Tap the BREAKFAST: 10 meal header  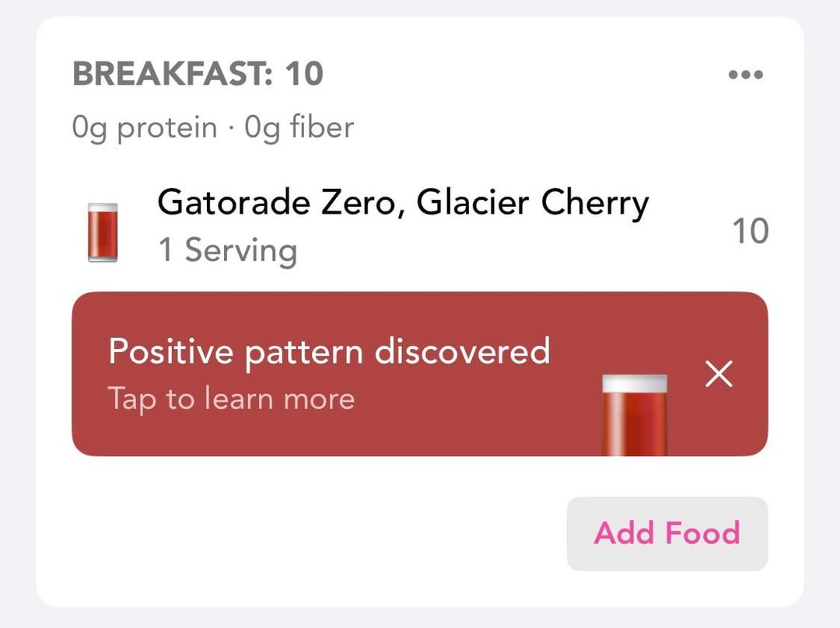(198, 75)
